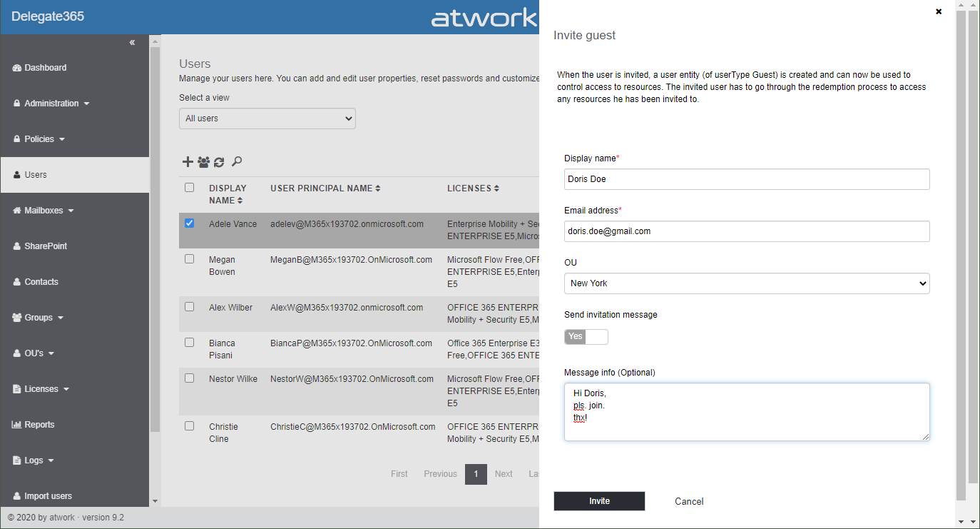This screenshot has height=529, width=980.
Task: Collapse the sidebar with double-chevron icon
Action: coord(132,43)
